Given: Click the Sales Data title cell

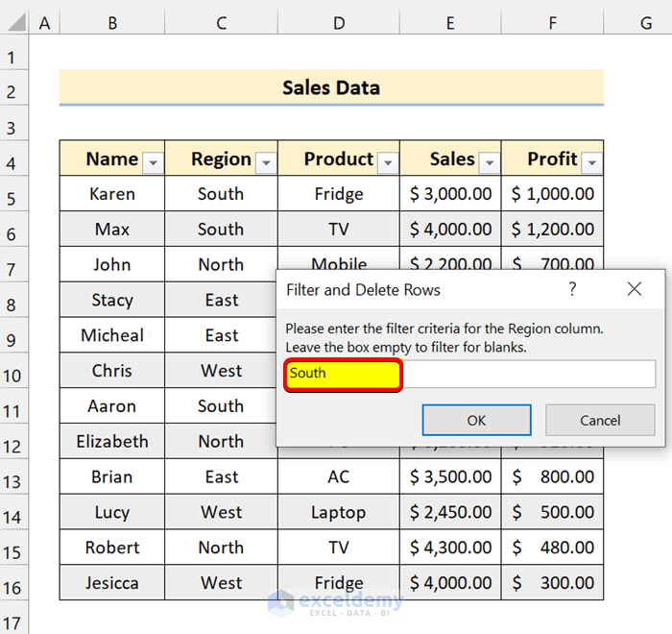Looking at the screenshot, I should tap(331, 87).
